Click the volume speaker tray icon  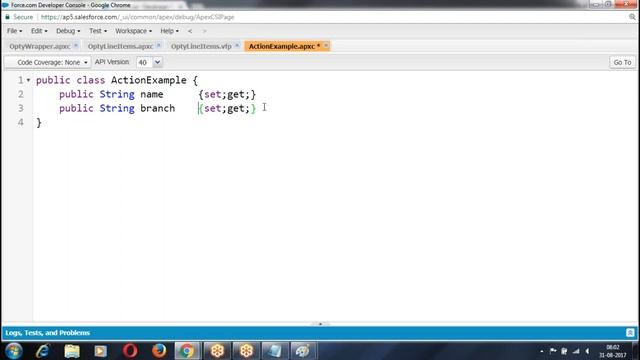(587, 351)
